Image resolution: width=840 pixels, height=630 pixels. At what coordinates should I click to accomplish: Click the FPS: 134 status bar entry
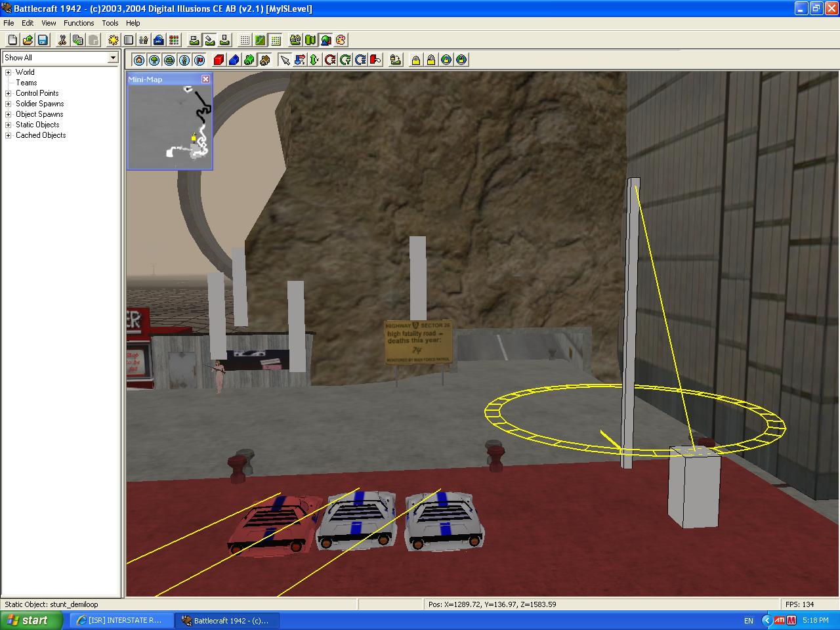[x=799, y=604]
